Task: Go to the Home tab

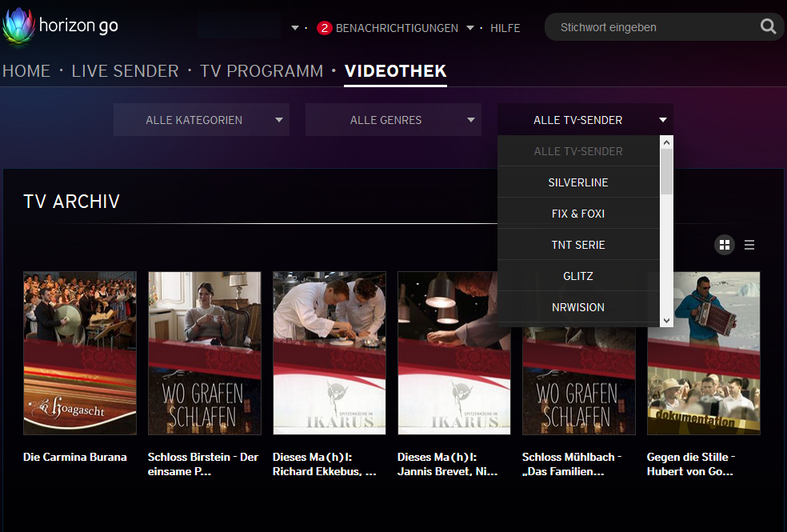Action: (x=26, y=71)
